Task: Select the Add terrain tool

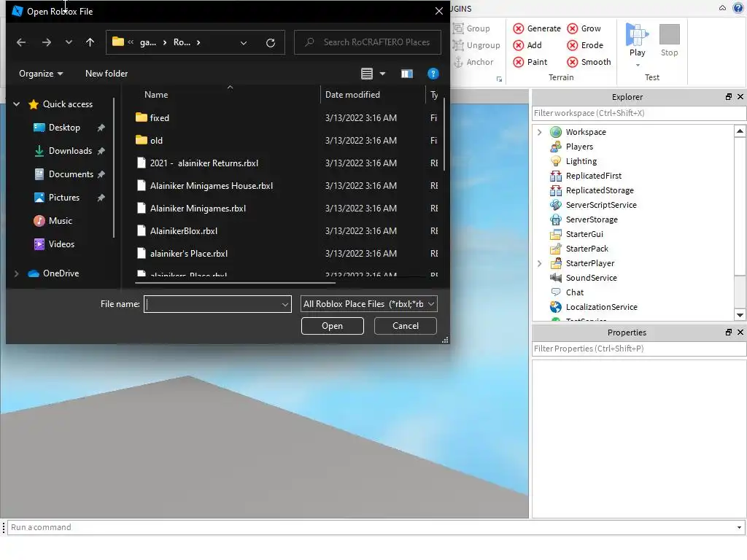Action: (x=527, y=45)
